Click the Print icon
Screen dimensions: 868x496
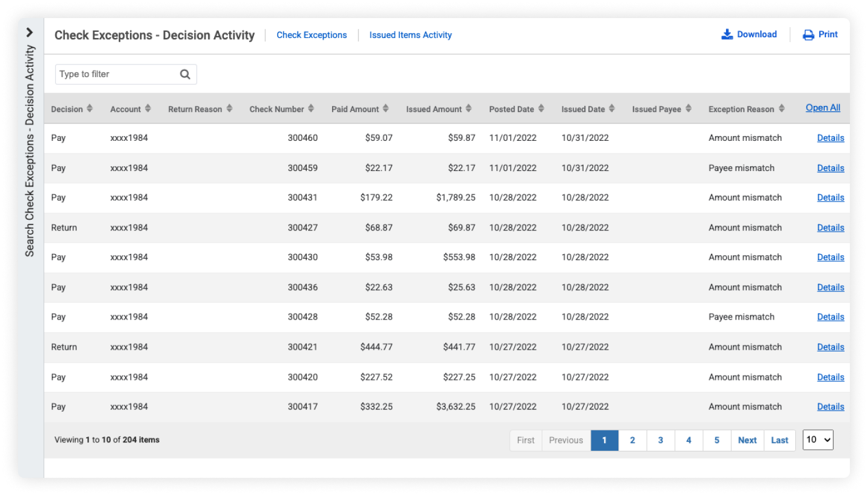pyautogui.click(x=806, y=34)
